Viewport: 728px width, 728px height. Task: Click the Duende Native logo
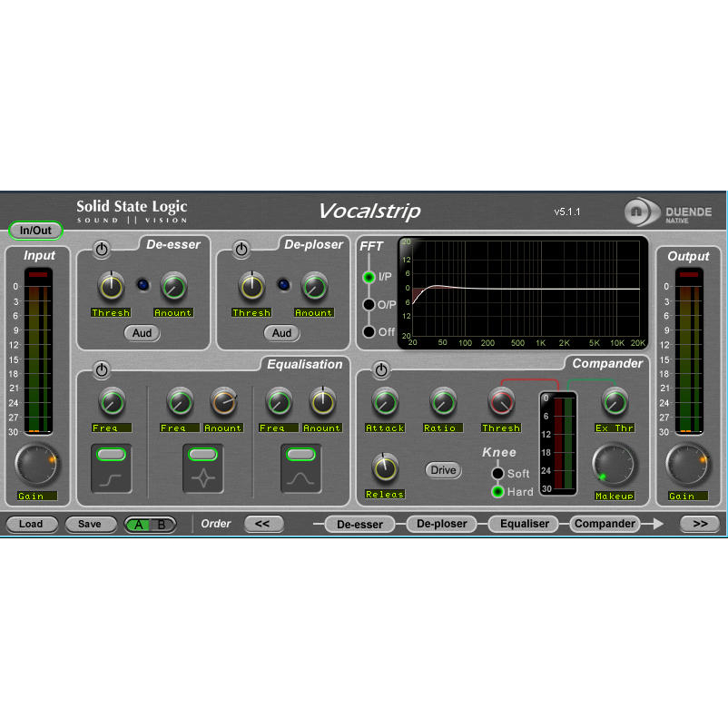(x=667, y=213)
